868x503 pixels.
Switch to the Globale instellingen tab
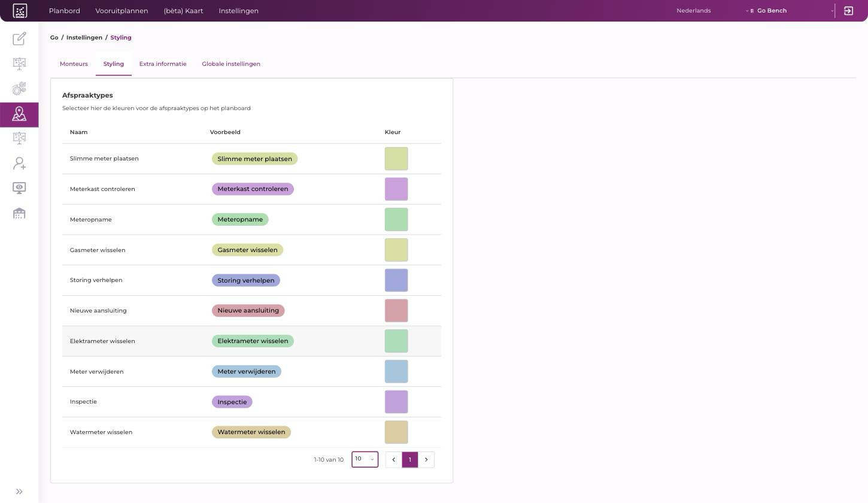[x=231, y=64]
